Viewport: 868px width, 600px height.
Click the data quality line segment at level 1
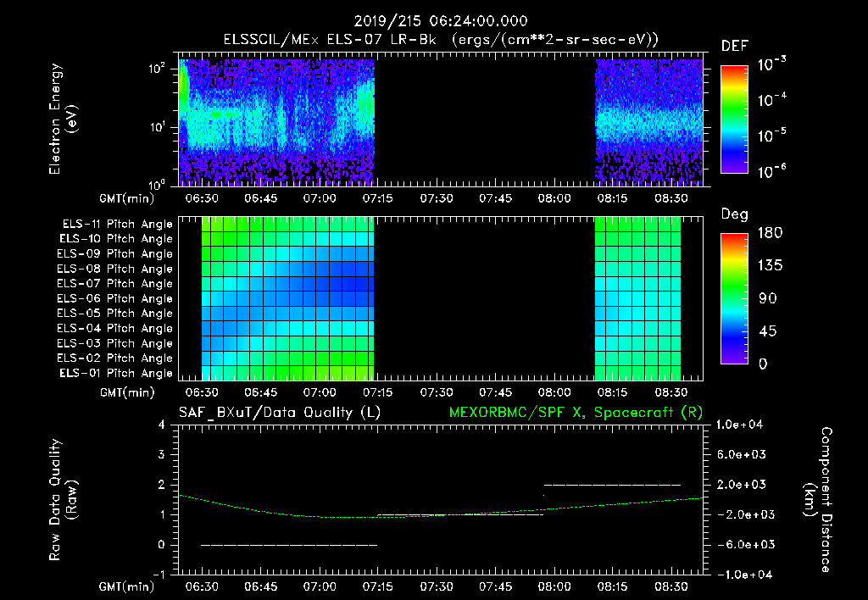point(460,514)
